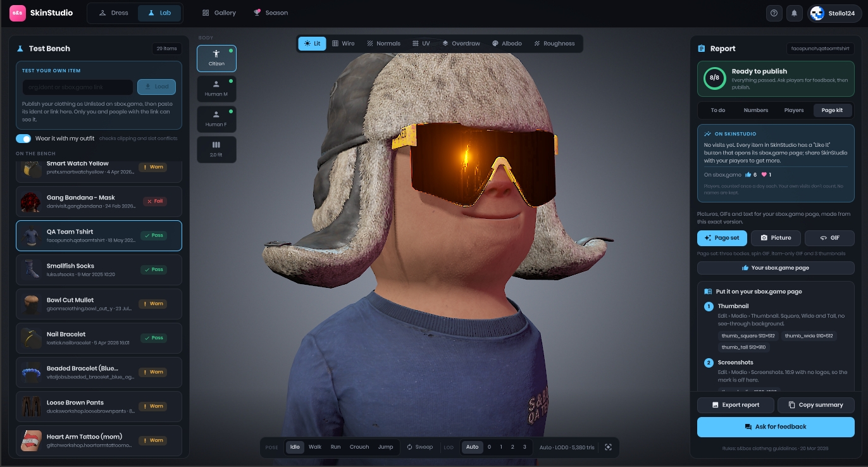Select the Citizen body
Screen dimensions: 868x467
pos(216,58)
